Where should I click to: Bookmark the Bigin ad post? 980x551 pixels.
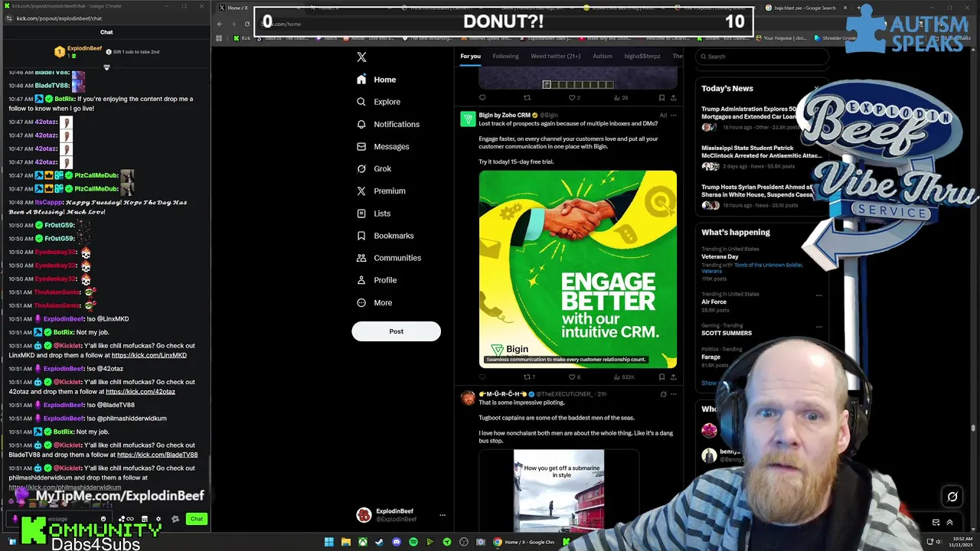pyautogui.click(x=661, y=377)
